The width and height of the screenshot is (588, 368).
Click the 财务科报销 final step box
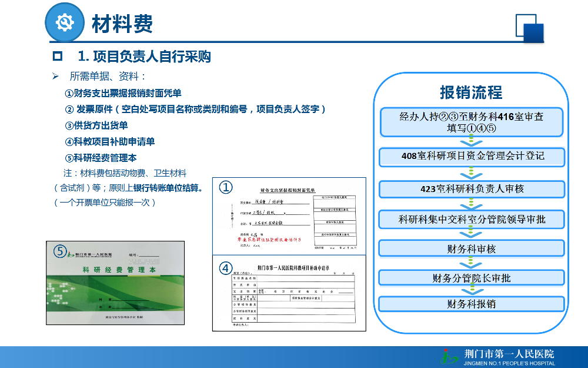(472, 304)
